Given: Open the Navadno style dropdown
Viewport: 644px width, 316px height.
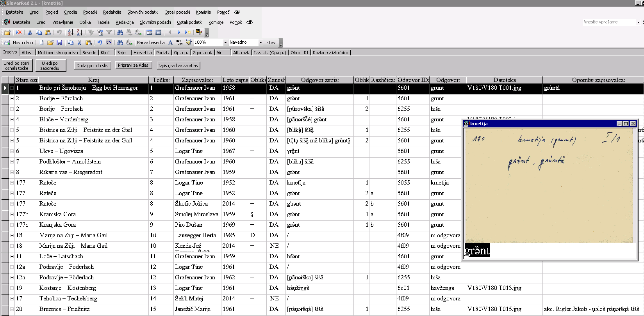Looking at the screenshot, I should [x=260, y=43].
